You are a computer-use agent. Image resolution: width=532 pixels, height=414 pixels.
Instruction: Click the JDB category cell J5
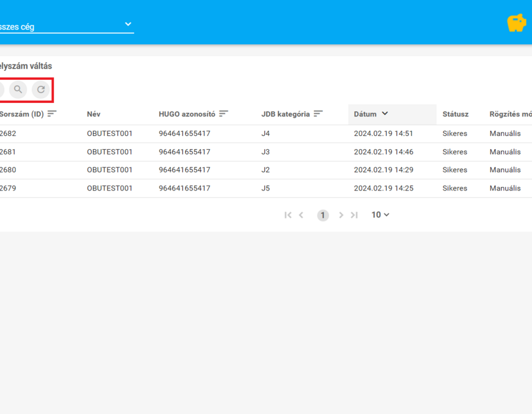click(x=265, y=188)
